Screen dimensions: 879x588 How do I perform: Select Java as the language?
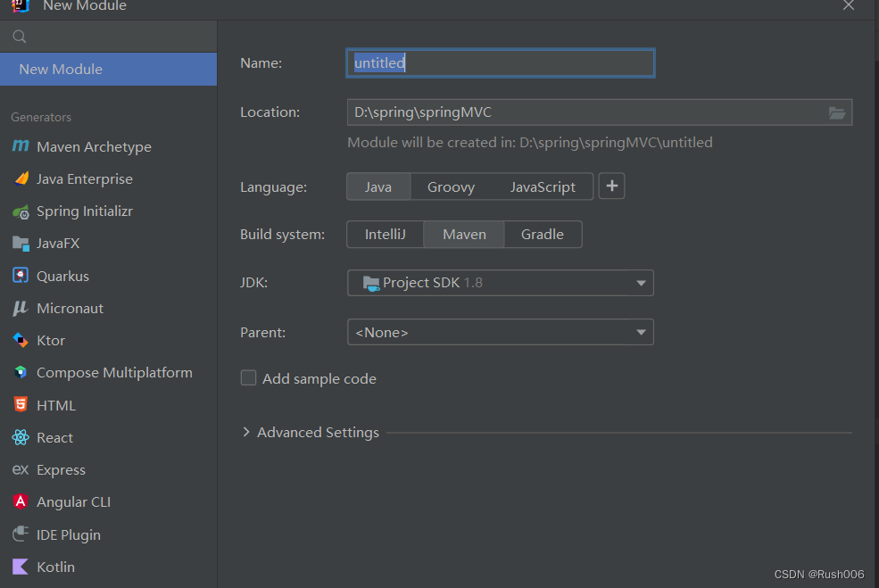[378, 186]
